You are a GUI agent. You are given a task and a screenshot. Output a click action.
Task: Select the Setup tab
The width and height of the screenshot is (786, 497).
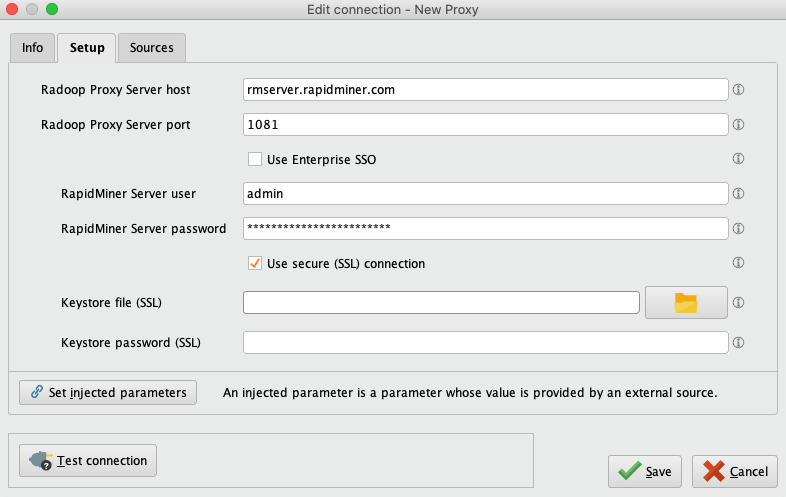pyautogui.click(x=87, y=48)
